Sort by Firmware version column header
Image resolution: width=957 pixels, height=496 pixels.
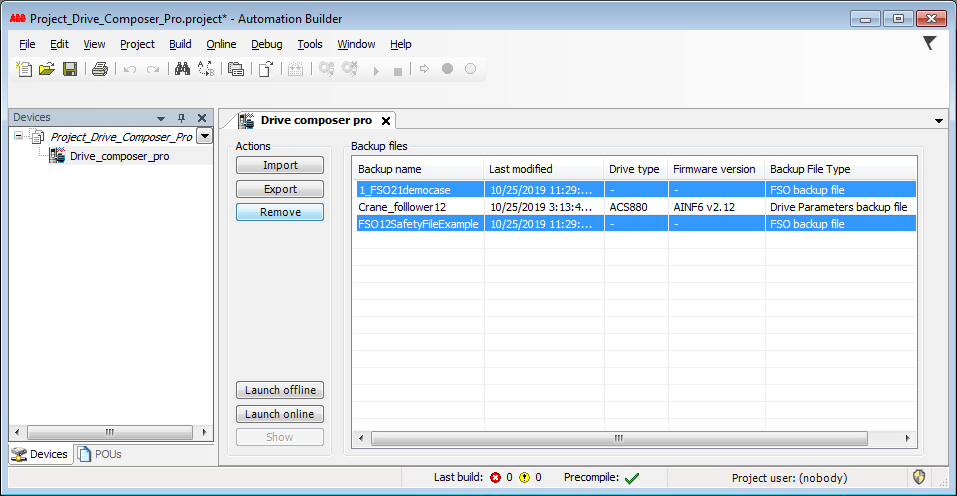(x=717, y=169)
